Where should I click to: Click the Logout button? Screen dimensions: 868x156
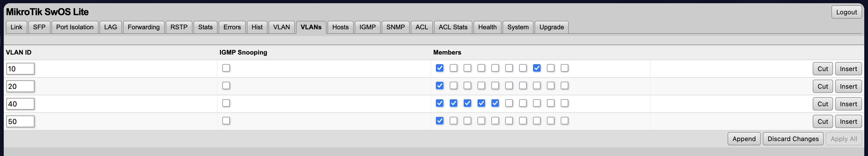846,12
